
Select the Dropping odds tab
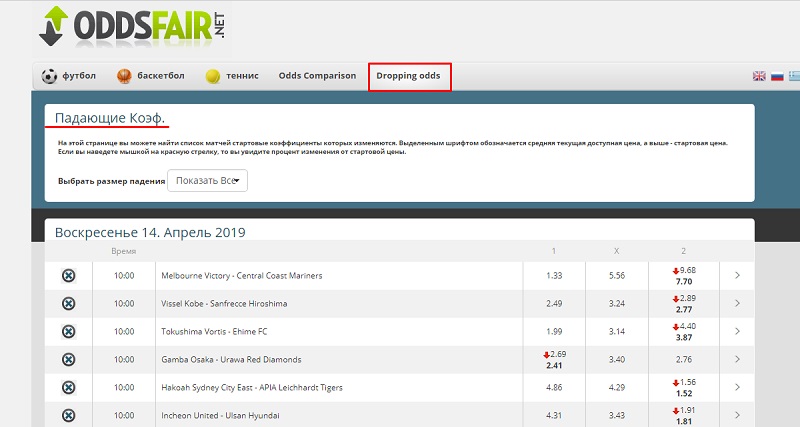(409, 76)
